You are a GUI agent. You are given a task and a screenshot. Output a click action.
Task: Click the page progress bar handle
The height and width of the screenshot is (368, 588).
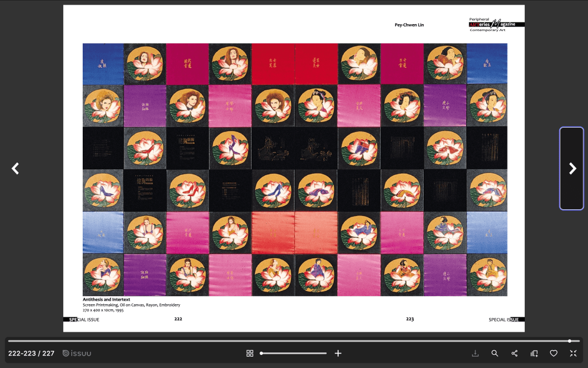pyautogui.click(x=569, y=341)
